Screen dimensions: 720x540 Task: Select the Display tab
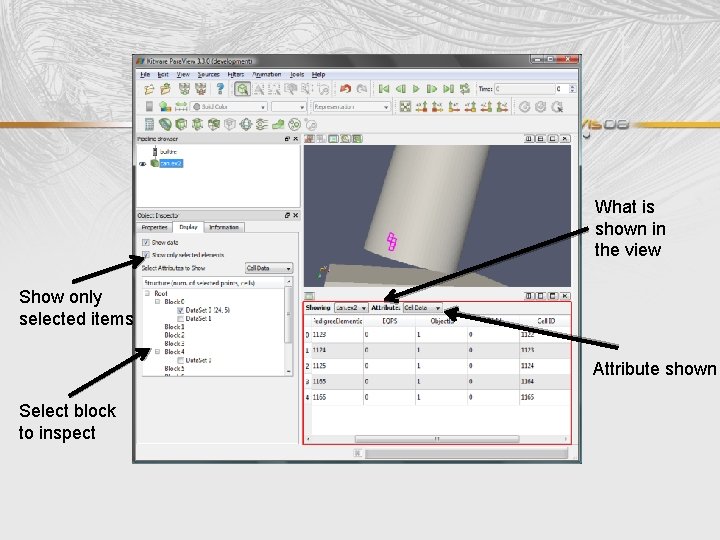[188, 227]
